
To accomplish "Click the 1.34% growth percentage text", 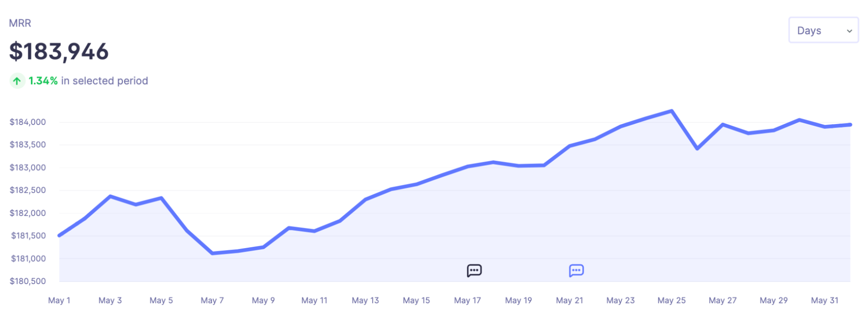I will [43, 81].
